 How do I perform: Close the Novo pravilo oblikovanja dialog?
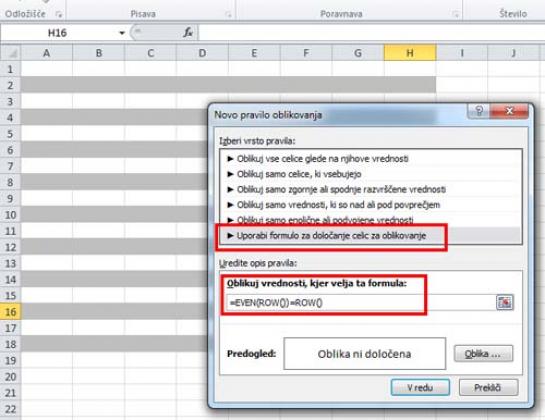[x=510, y=111]
